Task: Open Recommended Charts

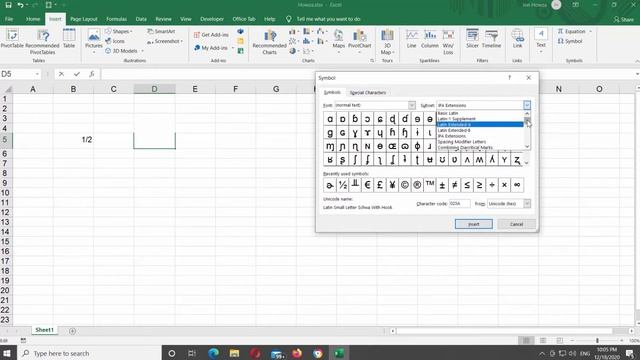Action: pyautogui.click(x=269, y=42)
